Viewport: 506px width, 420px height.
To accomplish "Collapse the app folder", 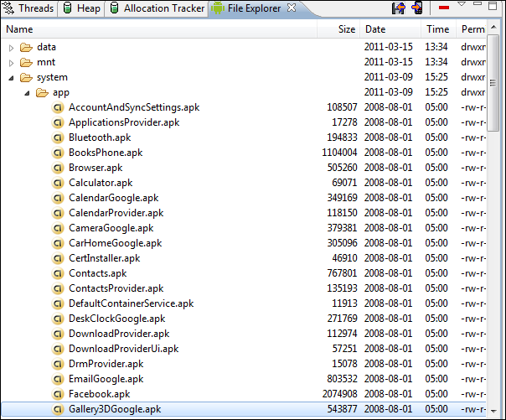I will pyautogui.click(x=27, y=93).
